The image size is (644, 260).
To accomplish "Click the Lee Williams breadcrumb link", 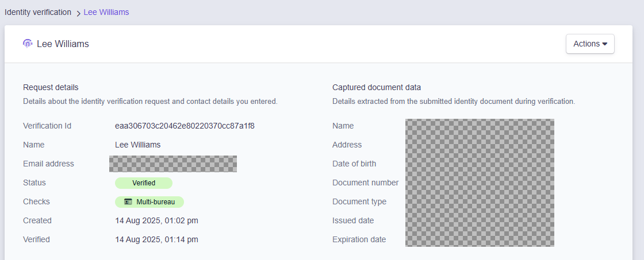I will (x=106, y=12).
